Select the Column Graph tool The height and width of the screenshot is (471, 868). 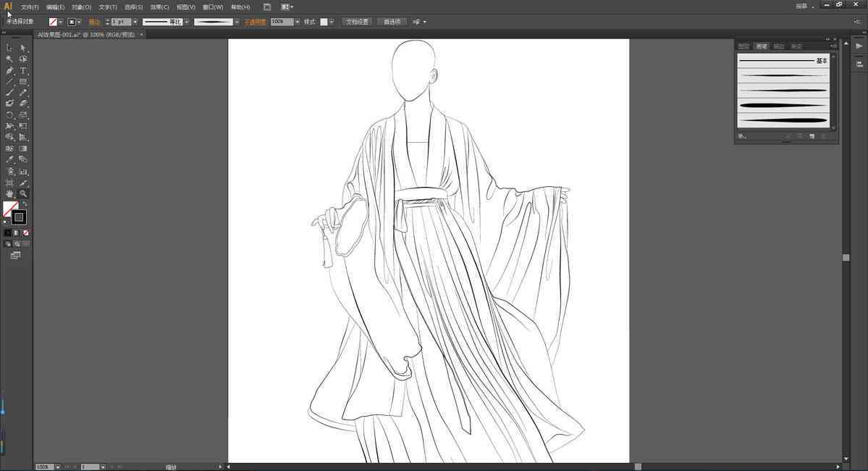point(23,172)
